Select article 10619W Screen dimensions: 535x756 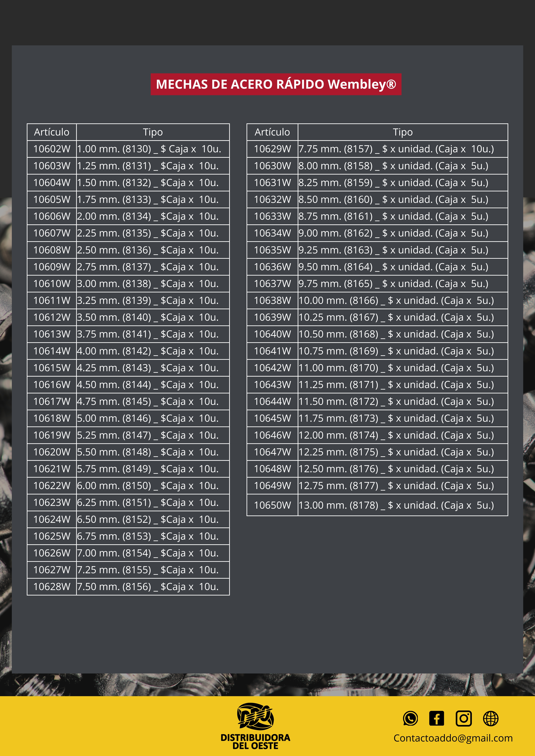(x=52, y=435)
